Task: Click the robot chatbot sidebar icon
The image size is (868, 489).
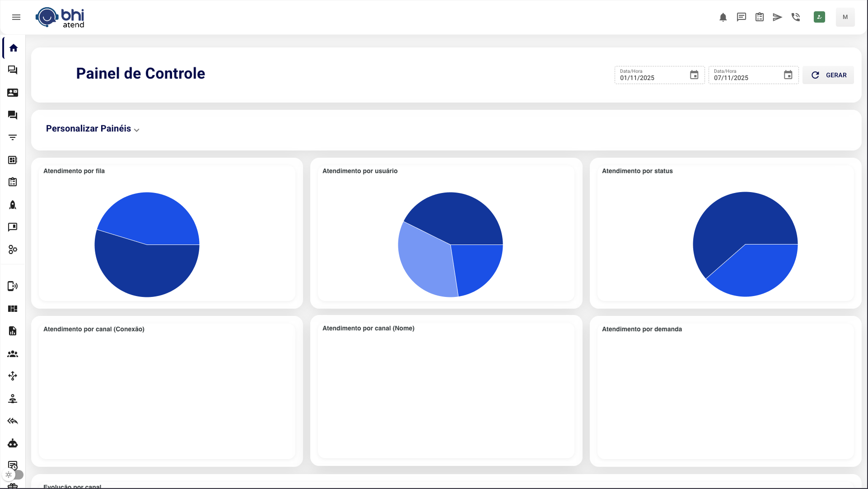Action: 13,443
